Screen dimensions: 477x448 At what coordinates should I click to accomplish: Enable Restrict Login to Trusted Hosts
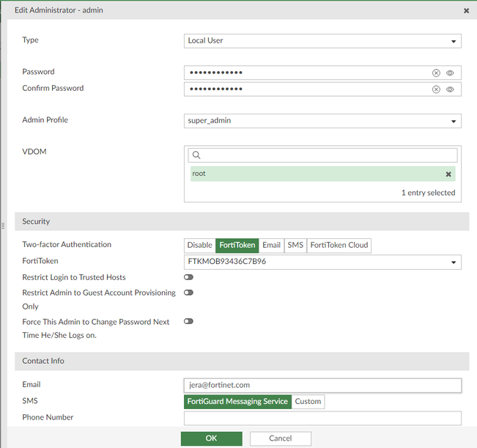tap(189, 277)
